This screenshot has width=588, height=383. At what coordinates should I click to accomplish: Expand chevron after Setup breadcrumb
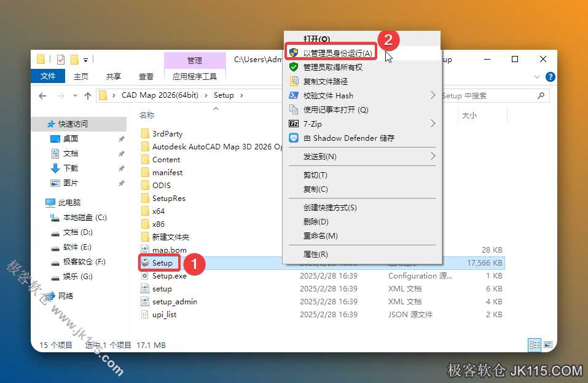(241, 96)
